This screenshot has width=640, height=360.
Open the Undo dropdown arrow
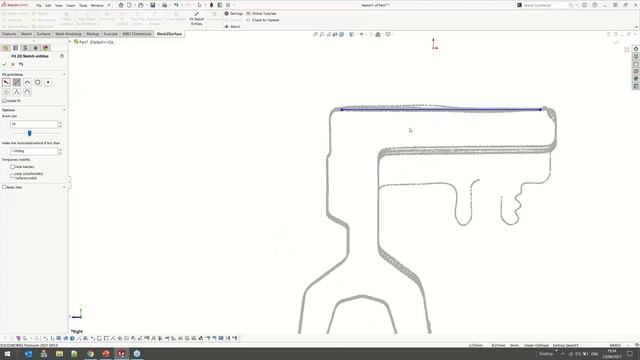click(x=181, y=5)
